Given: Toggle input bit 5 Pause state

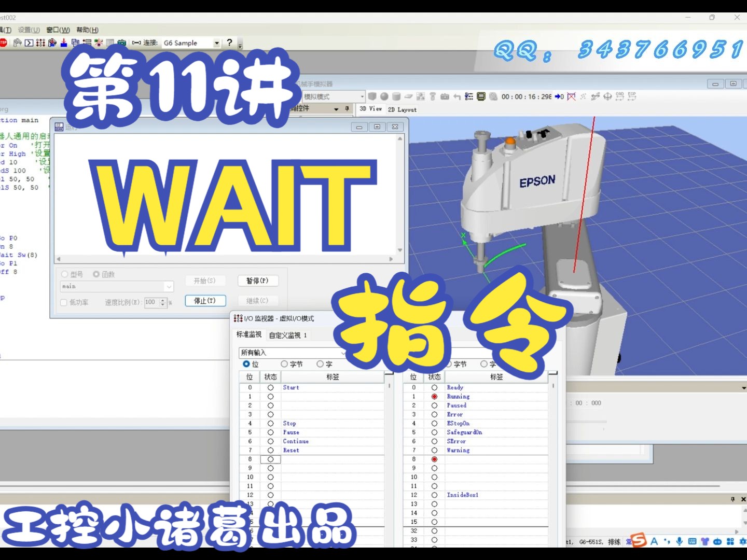Looking at the screenshot, I should tap(270, 432).
